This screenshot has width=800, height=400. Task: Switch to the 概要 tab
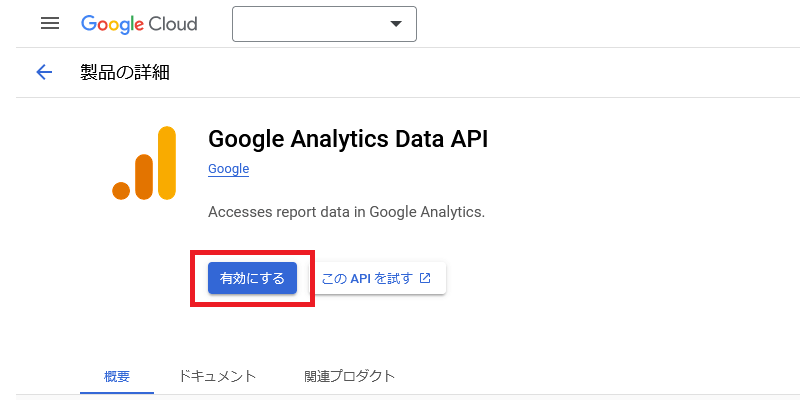click(x=117, y=376)
